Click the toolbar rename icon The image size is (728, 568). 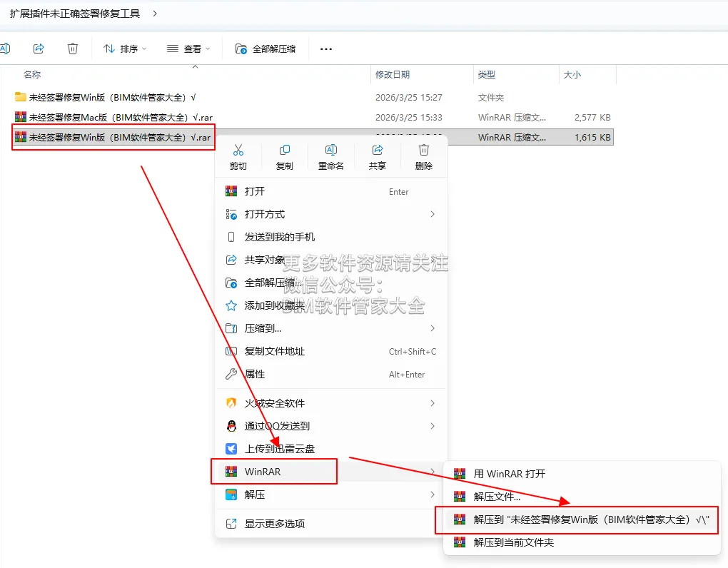[x=5, y=49]
